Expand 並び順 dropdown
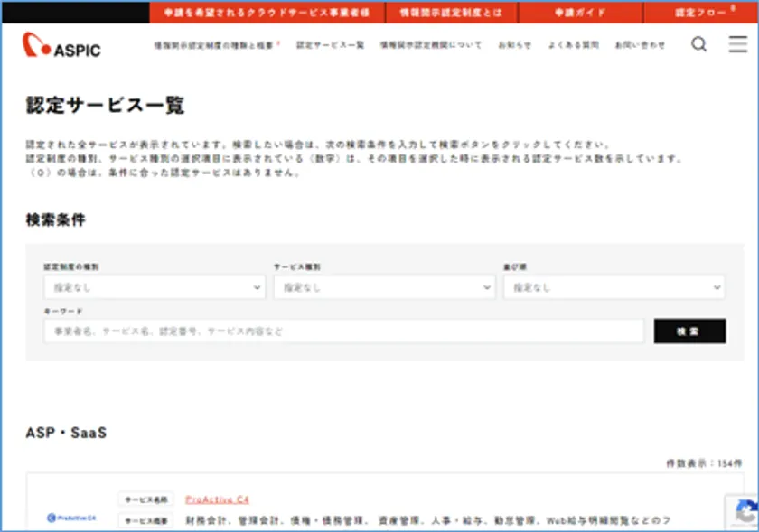Image resolution: width=759 pixels, height=532 pixels. 614,287
